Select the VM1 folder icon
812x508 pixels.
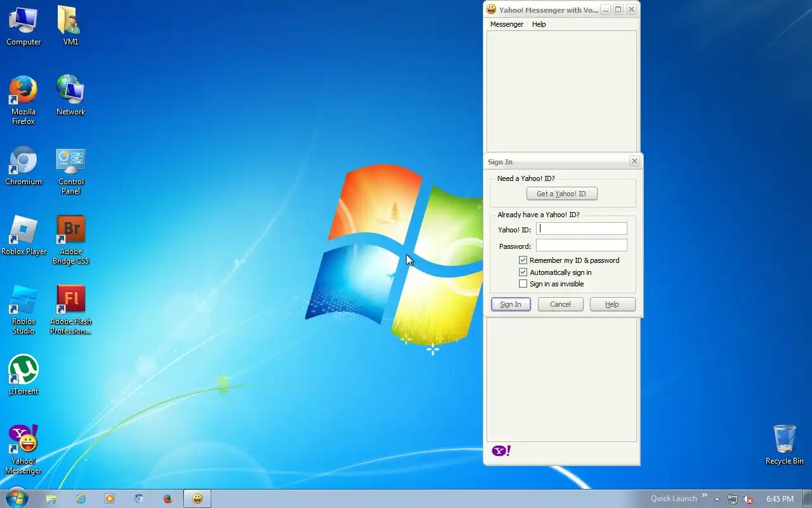coord(70,27)
